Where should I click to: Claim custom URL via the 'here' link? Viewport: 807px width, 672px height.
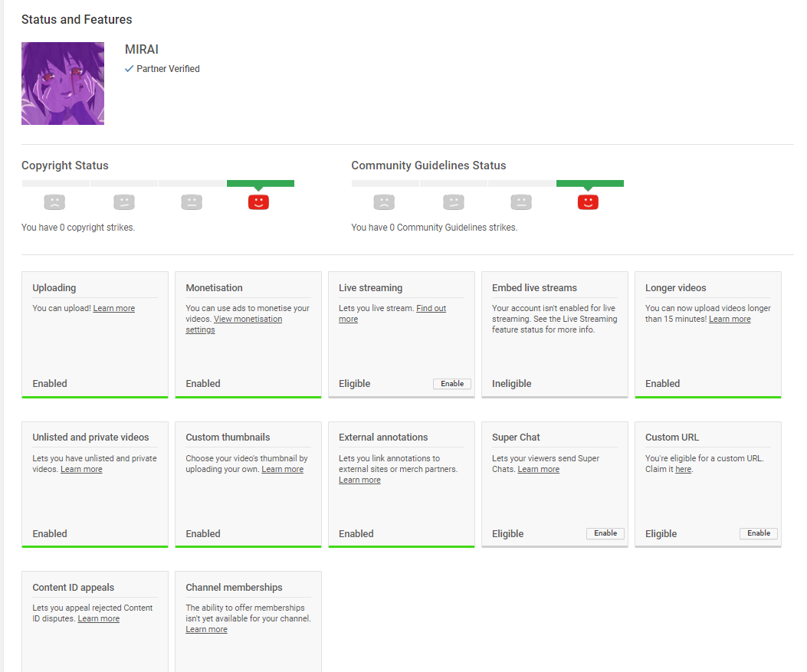684,469
